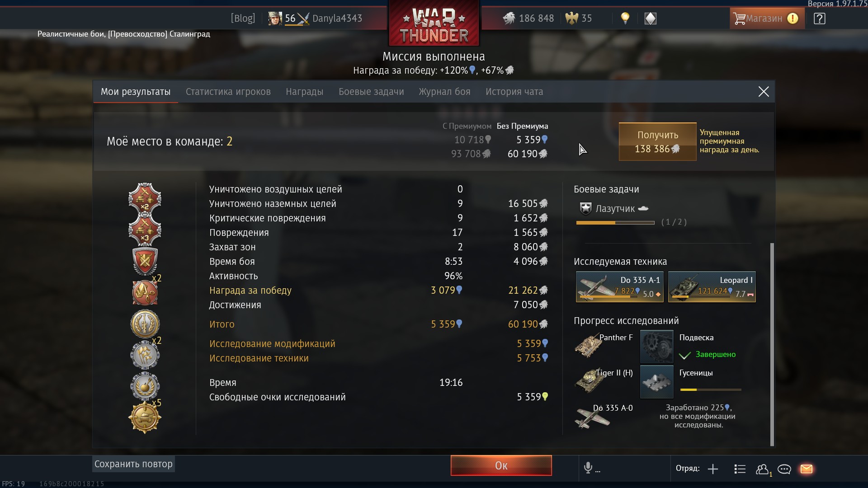Select the Награды tab
The image size is (868, 488).
click(x=304, y=92)
